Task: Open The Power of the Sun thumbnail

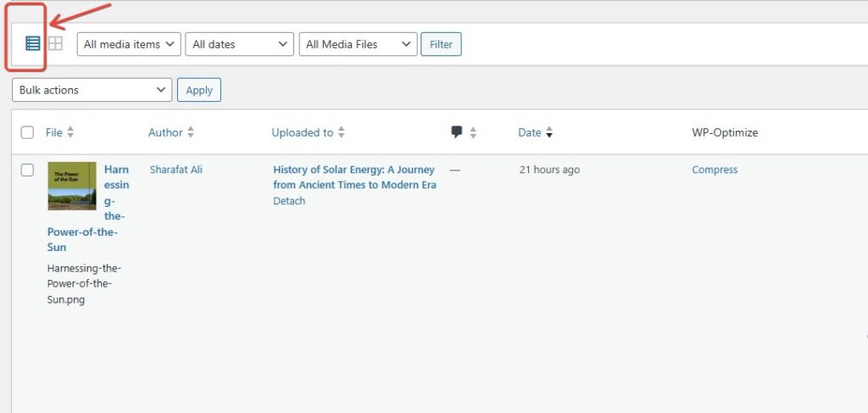Action: 72,186
